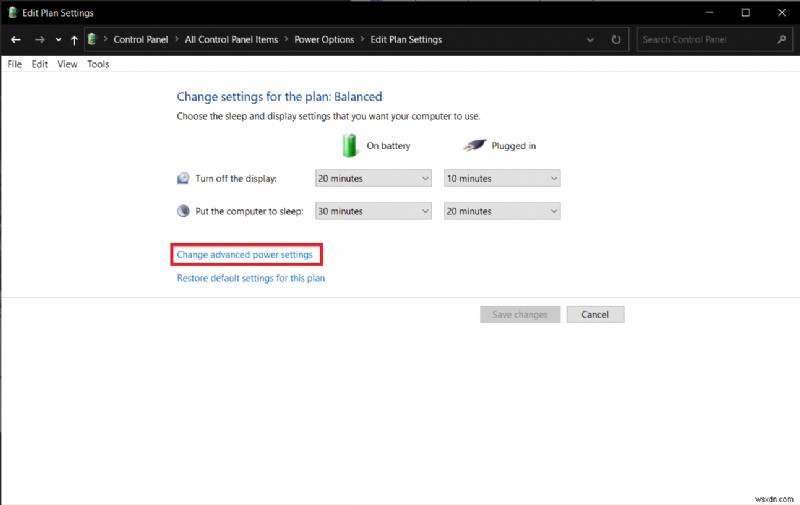Open the File menu
Screen dimensions: 800x505
coord(14,64)
